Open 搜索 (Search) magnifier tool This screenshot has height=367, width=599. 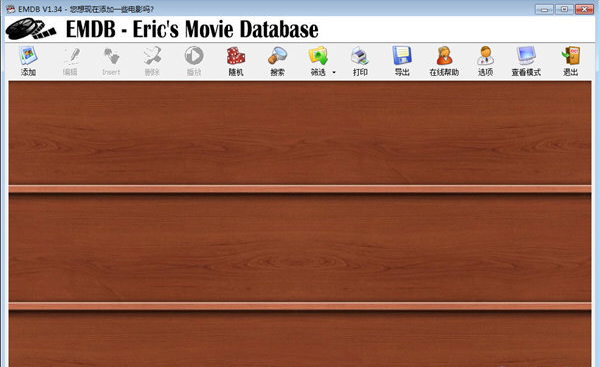click(277, 56)
